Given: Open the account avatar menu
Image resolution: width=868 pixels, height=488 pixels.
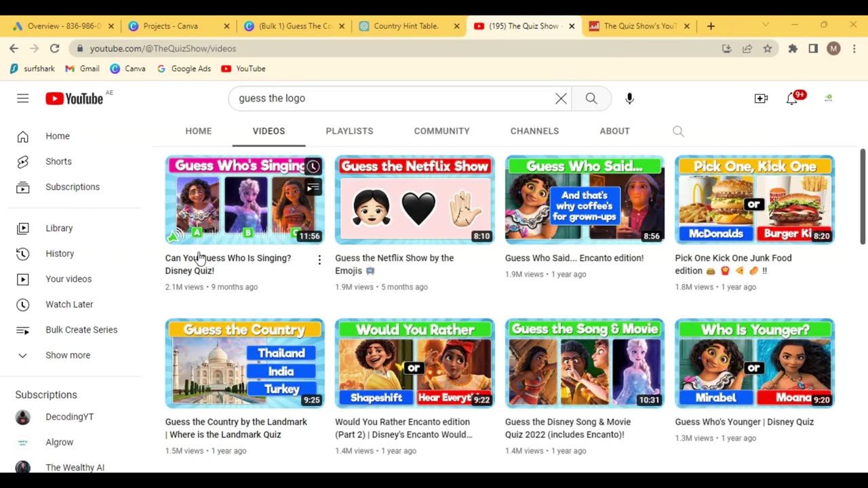Looking at the screenshot, I should tap(828, 98).
